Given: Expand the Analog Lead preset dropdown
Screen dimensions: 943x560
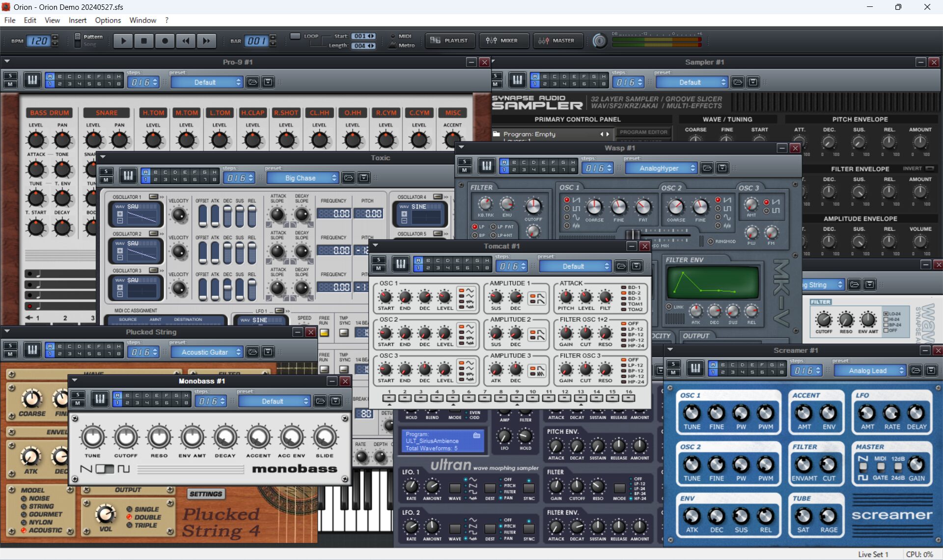Looking at the screenshot, I should click(869, 371).
